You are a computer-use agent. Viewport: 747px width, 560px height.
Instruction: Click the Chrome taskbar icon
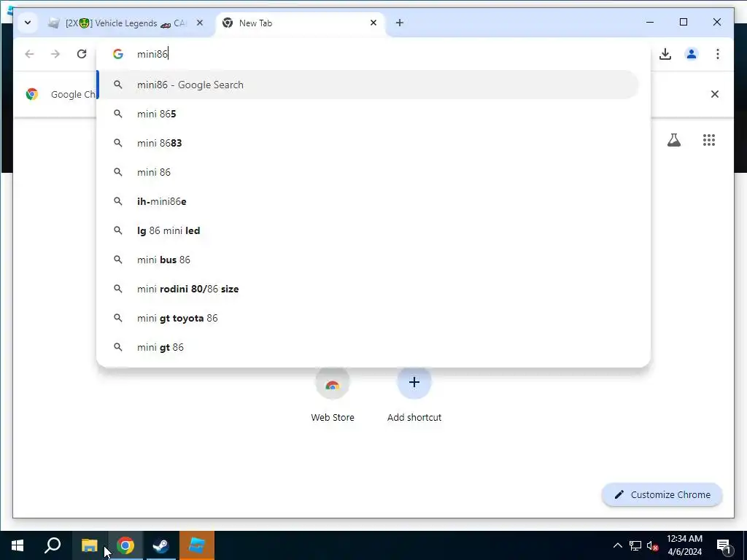[x=125, y=545]
